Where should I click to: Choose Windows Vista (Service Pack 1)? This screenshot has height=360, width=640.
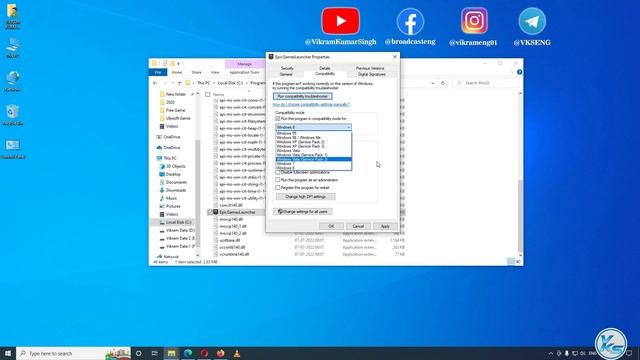point(313,155)
